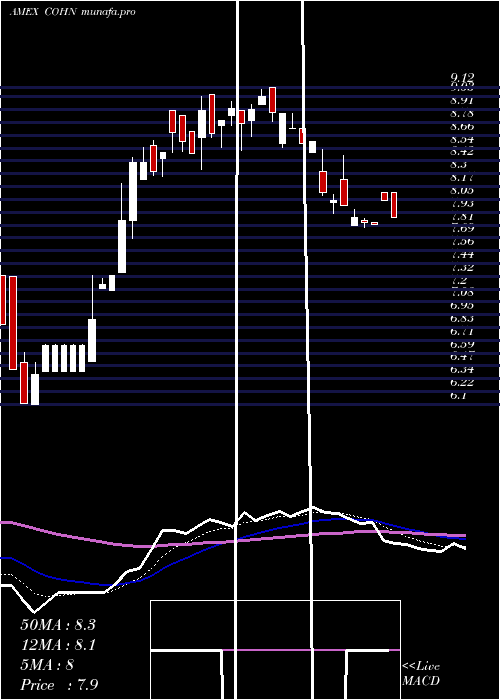
Task: Click the 8.78 price axis label
Action: point(462,114)
